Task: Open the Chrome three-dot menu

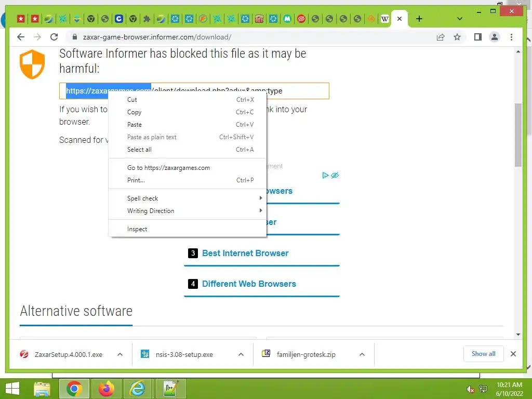Action: (511, 37)
